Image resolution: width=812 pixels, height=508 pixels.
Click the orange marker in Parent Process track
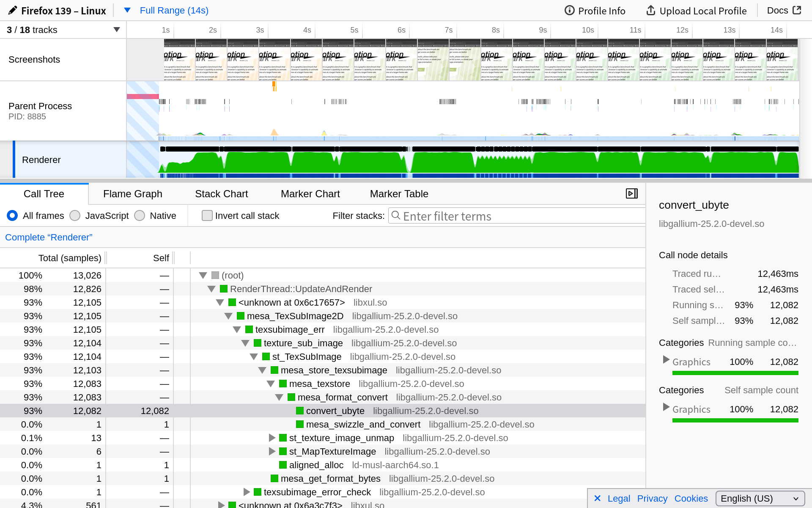(274, 86)
